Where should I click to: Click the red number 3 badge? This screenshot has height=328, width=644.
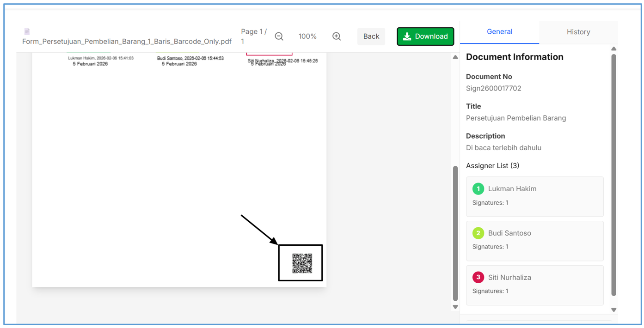(x=478, y=277)
